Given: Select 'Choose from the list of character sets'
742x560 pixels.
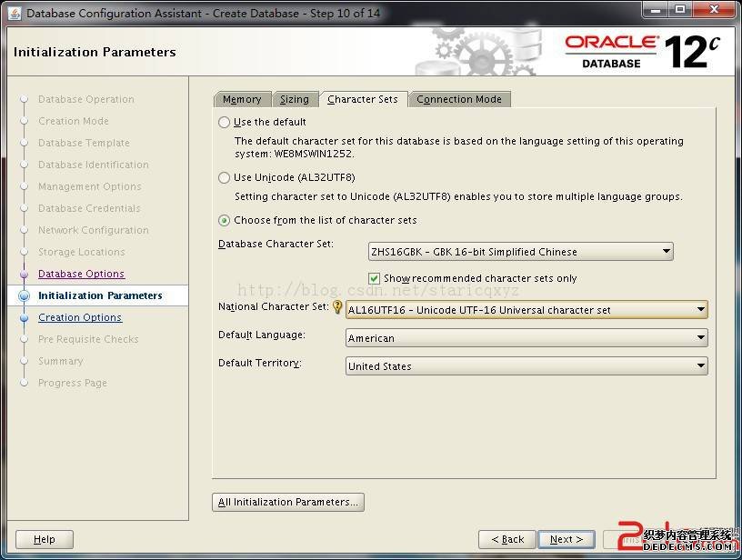Looking at the screenshot, I should [225, 220].
